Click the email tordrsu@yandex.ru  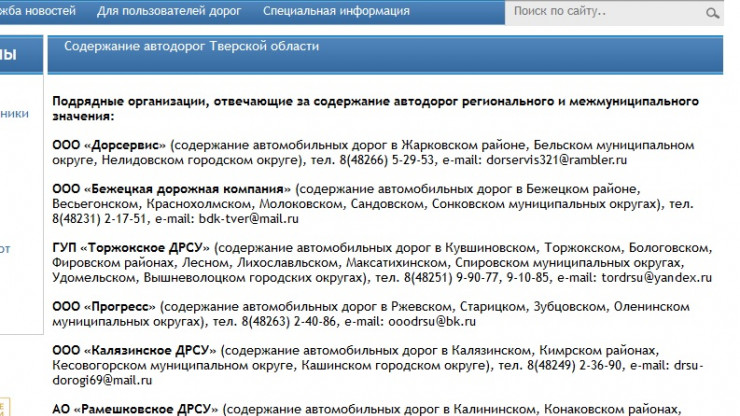tap(656, 278)
